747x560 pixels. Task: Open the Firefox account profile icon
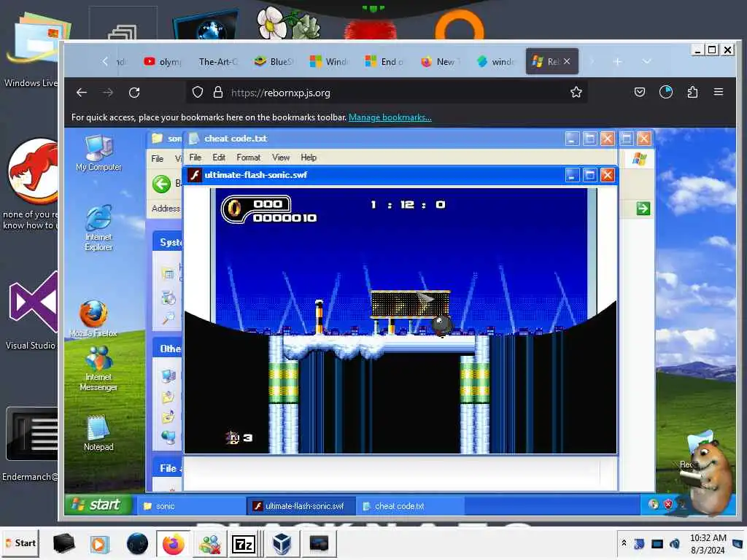pyautogui.click(x=665, y=92)
